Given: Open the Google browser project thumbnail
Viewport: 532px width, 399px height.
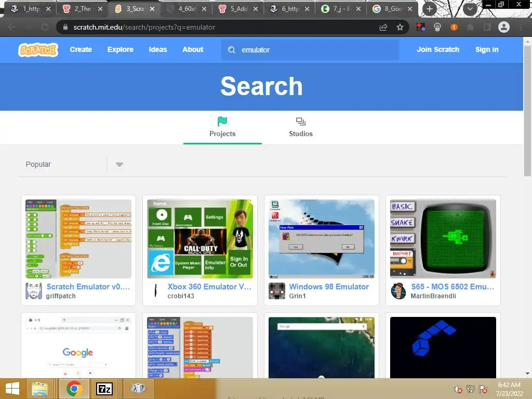Looking at the screenshot, I should coord(78,348).
